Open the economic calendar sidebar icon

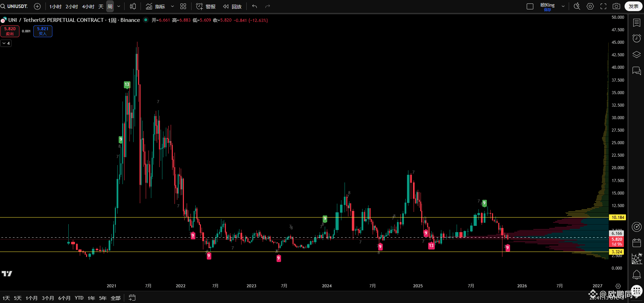pos(637,243)
